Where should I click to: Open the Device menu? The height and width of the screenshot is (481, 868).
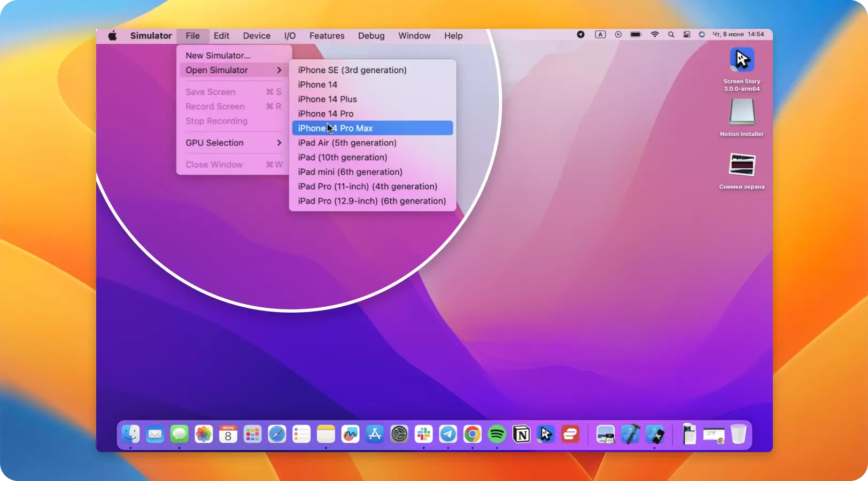(257, 36)
